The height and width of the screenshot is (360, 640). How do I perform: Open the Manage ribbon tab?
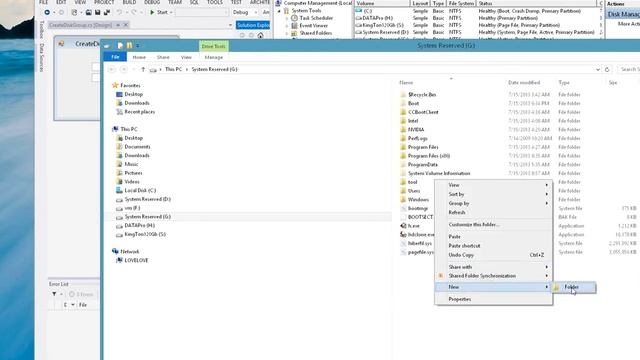(x=213, y=57)
